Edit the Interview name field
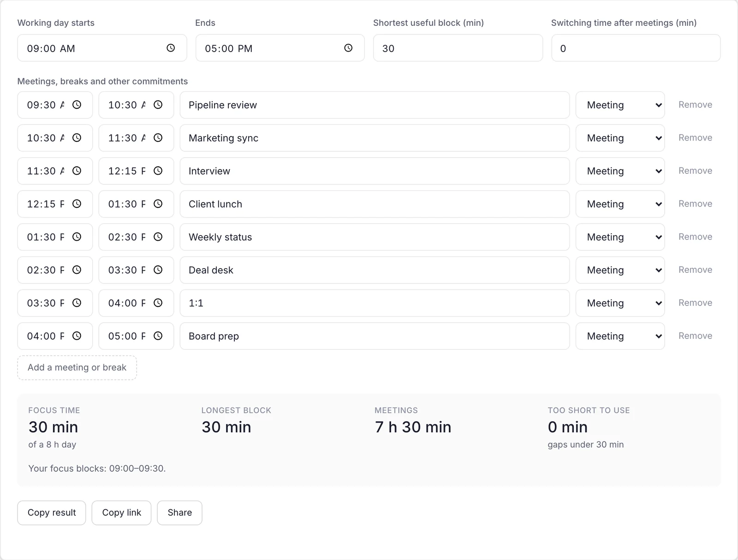Image resolution: width=738 pixels, height=560 pixels. pos(375,171)
